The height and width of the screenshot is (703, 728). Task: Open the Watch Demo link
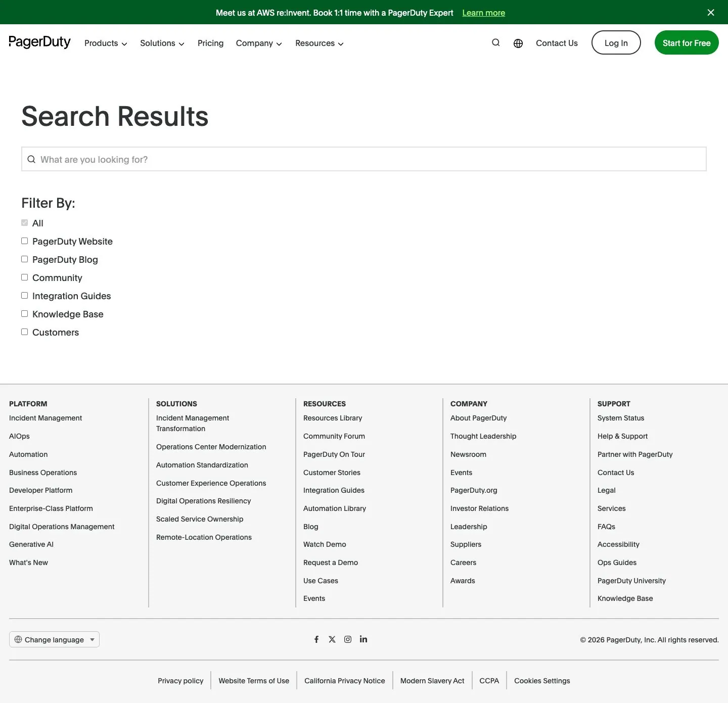[325, 544]
